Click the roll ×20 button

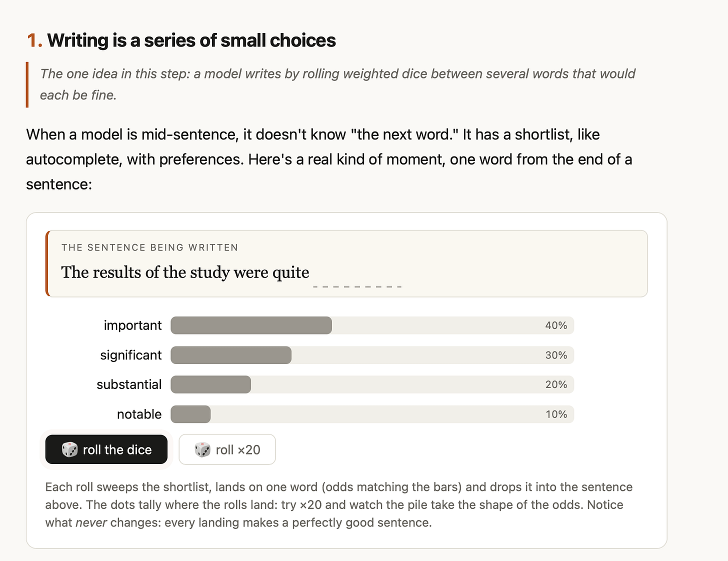[227, 449]
